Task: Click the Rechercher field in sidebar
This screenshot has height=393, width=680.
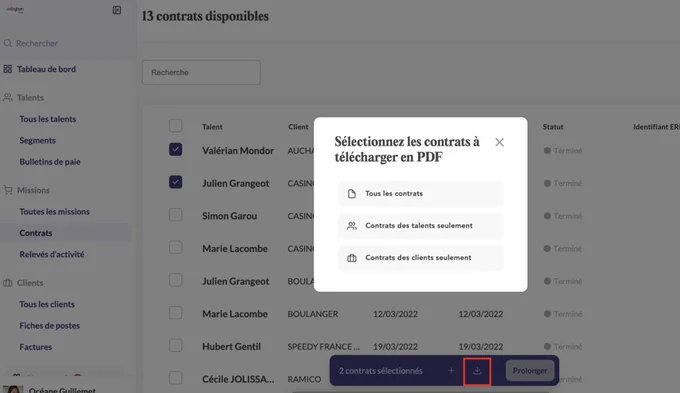Action: point(37,43)
